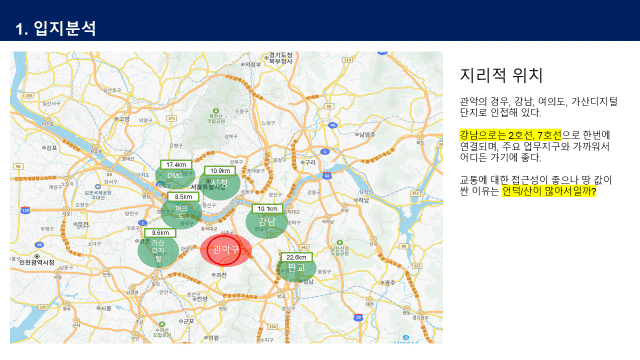
Task: Click the 서울특별시청 map label
Action: point(208,187)
